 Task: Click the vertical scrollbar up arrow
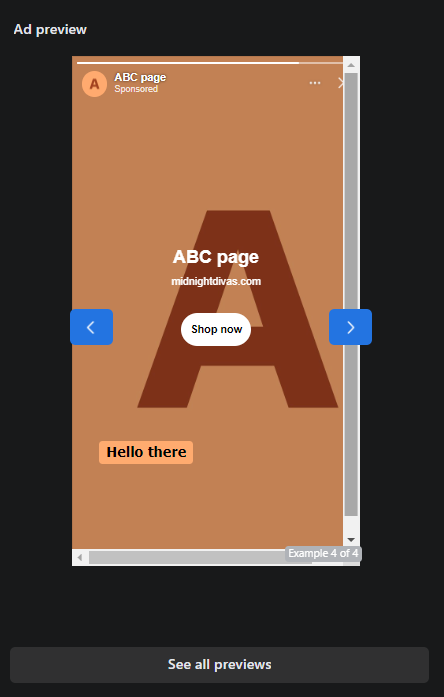(351, 65)
